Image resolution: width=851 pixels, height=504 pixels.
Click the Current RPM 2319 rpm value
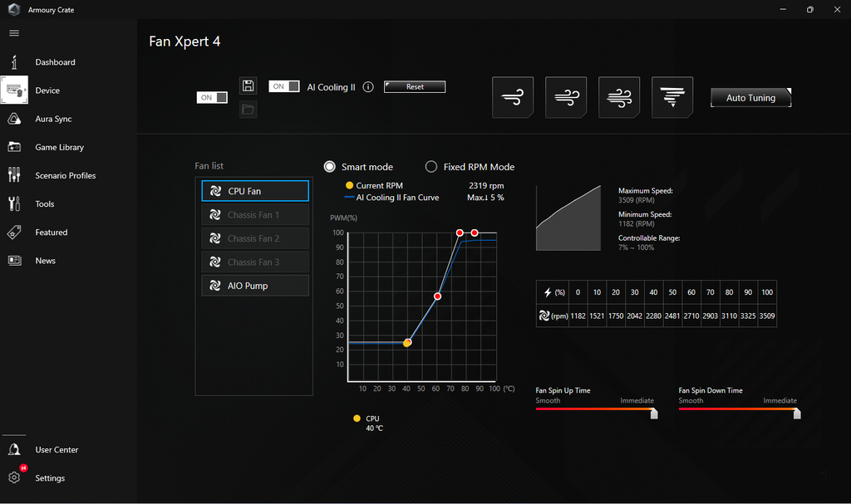(x=486, y=185)
